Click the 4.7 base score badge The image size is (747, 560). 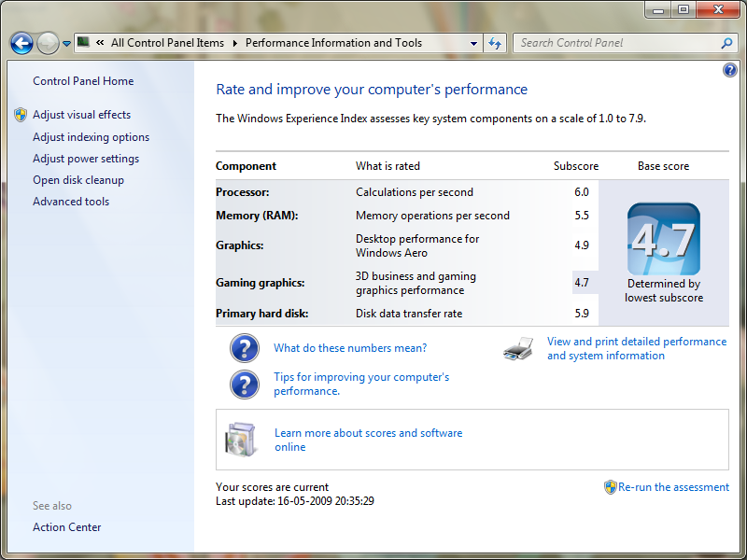663,239
